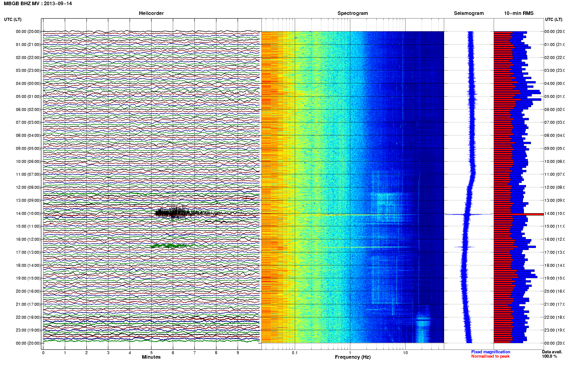Click the '02:00 (22:00)' helicorder time label

coord(28,58)
